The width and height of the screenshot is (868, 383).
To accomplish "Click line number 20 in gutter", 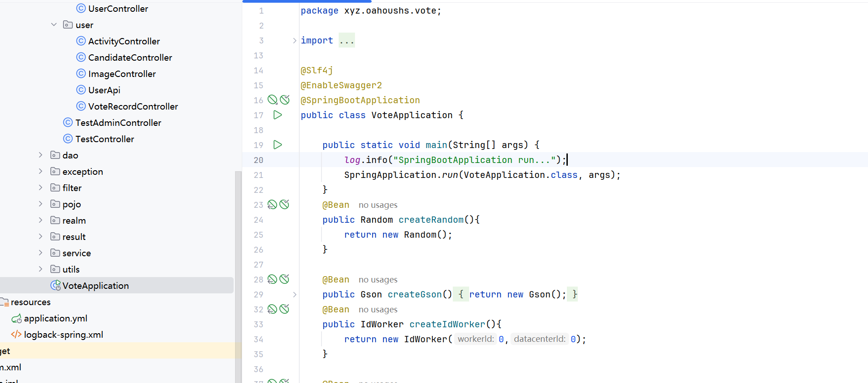I will (x=259, y=160).
